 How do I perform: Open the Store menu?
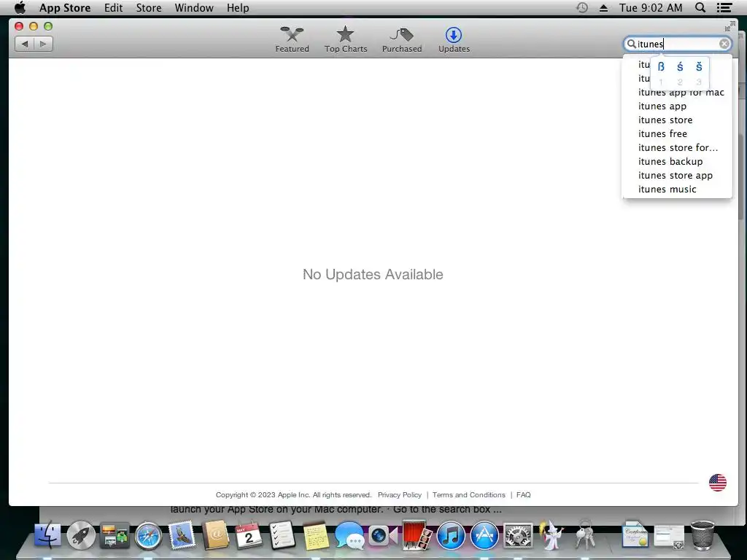click(x=149, y=7)
